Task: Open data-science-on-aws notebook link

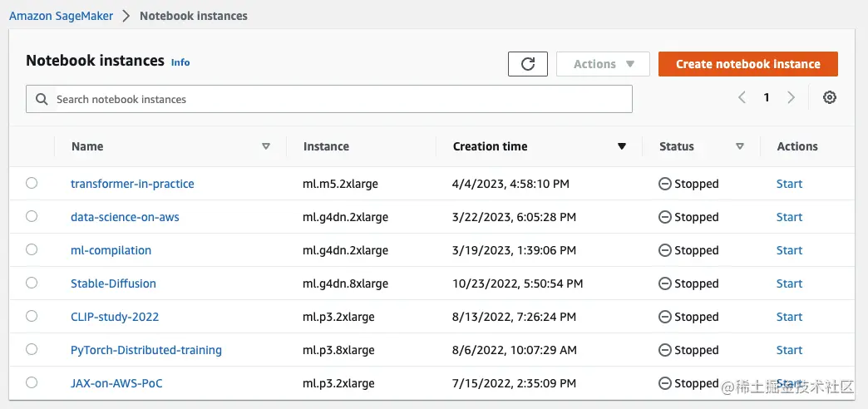Action: click(x=125, y=217)
